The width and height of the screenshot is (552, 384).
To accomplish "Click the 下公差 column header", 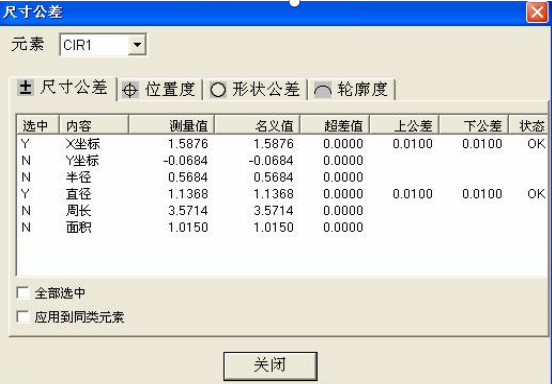I will 474,125.
